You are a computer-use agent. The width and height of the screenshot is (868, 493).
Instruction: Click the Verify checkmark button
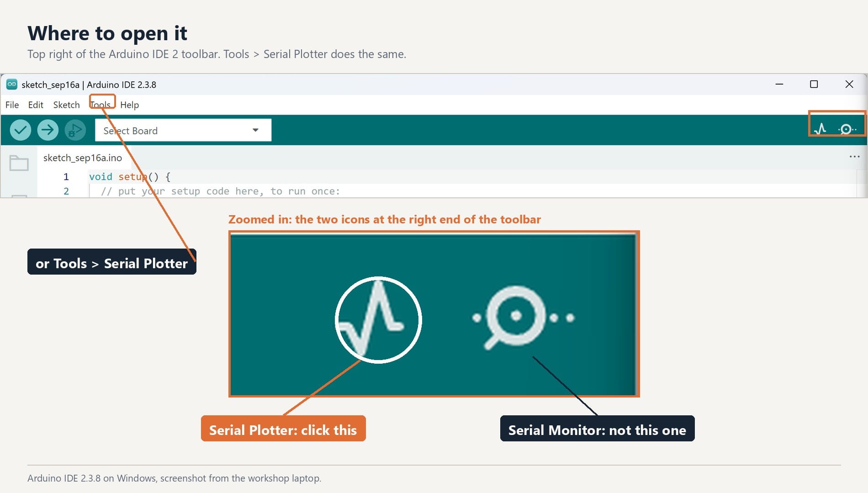pyautogui.click(x=21, y=130)
